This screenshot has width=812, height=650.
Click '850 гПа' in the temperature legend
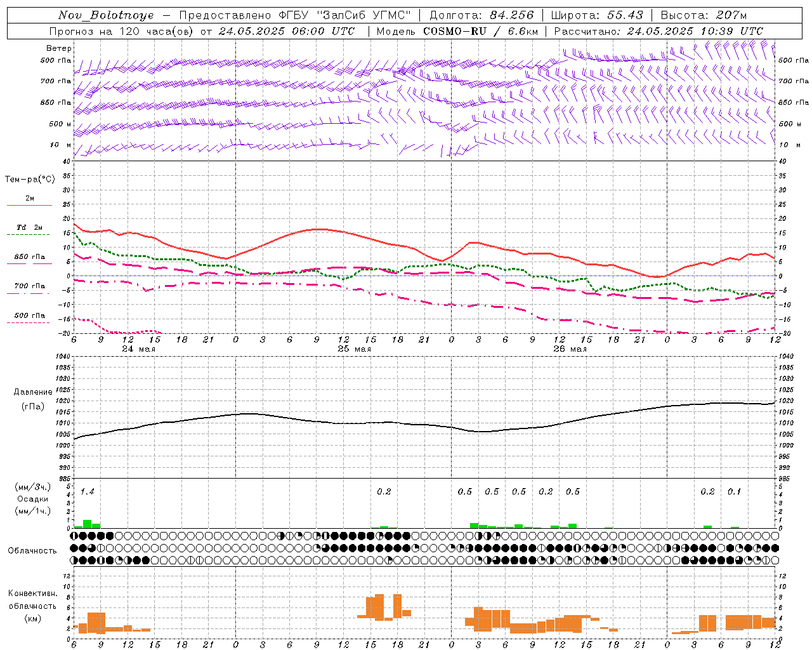tap(30, 257)
